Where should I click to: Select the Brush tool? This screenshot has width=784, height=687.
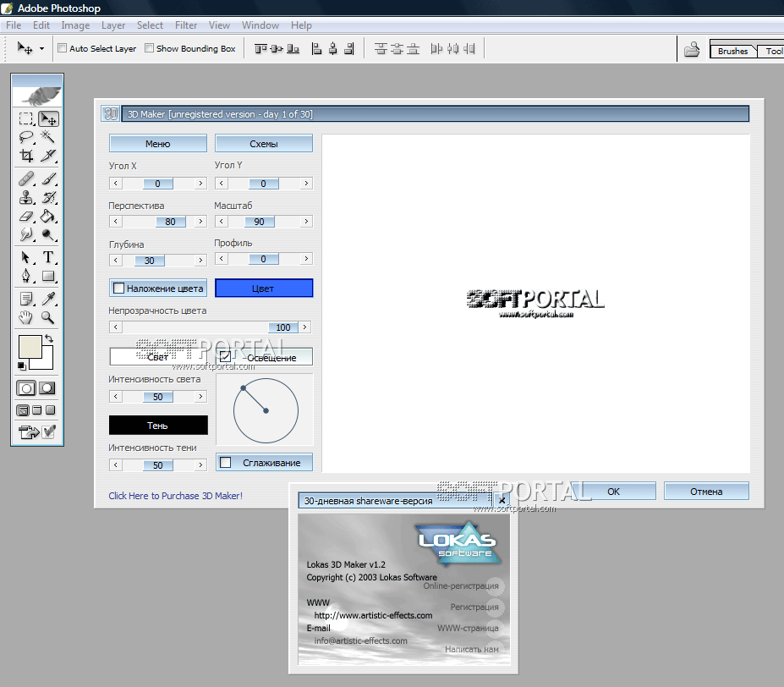coord(48,179)
